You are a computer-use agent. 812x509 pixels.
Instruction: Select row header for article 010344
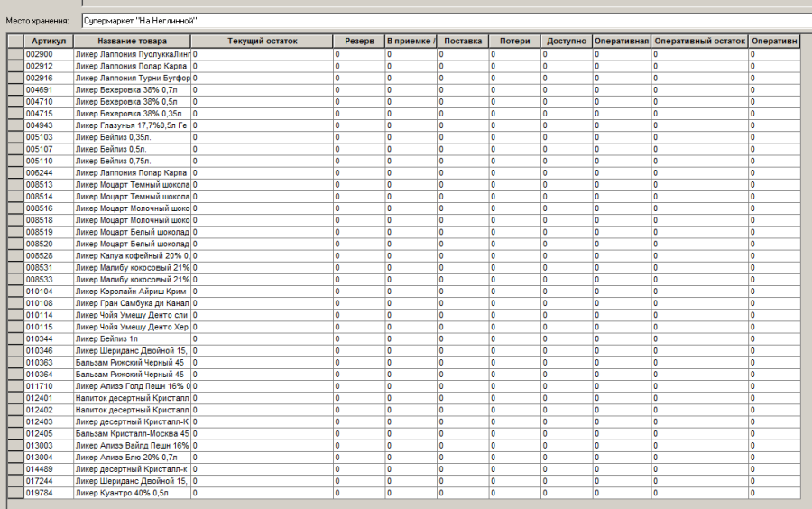[x=15, y=338]
